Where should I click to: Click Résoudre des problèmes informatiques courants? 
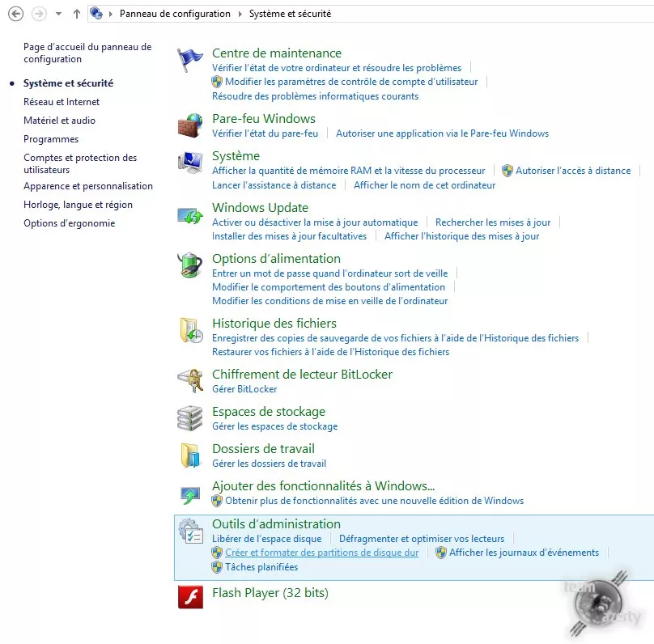pos(316,96)
